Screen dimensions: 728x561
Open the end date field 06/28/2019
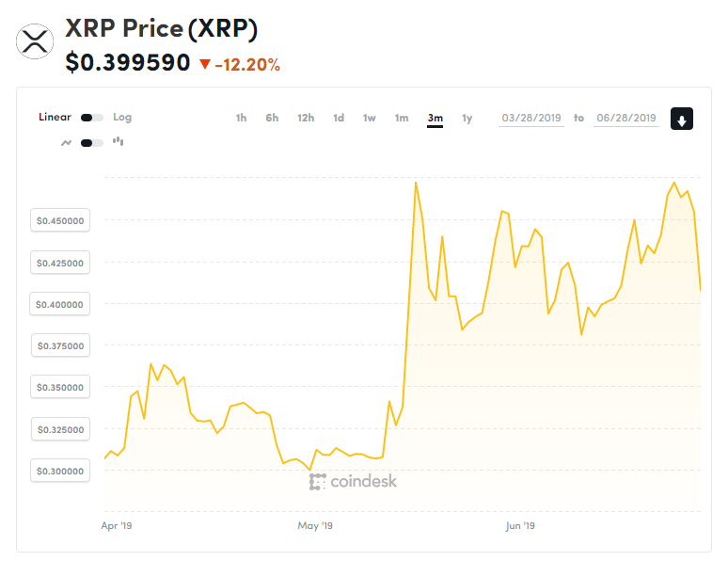[x=625, y=118]
